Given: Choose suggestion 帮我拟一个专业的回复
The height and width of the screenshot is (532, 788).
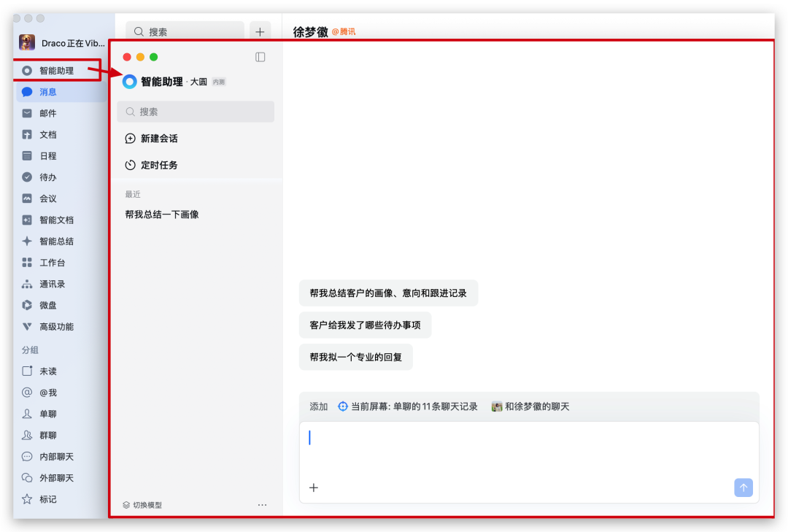Looking at the screenshot, I should point(356,358).
